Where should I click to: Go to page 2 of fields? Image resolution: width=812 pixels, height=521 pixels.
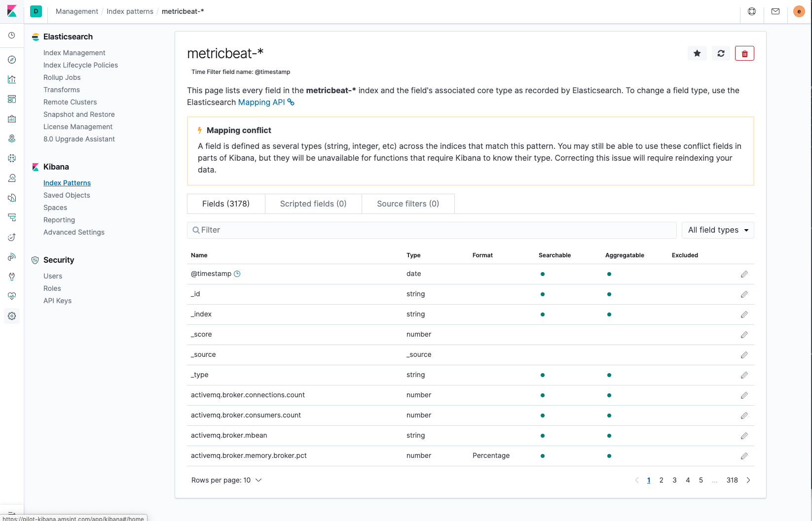662,480
